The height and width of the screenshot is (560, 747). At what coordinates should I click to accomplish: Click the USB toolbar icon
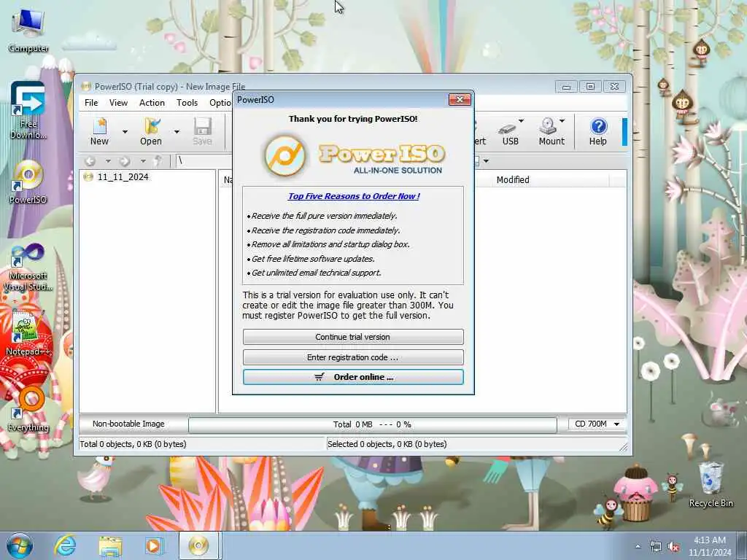510,133
